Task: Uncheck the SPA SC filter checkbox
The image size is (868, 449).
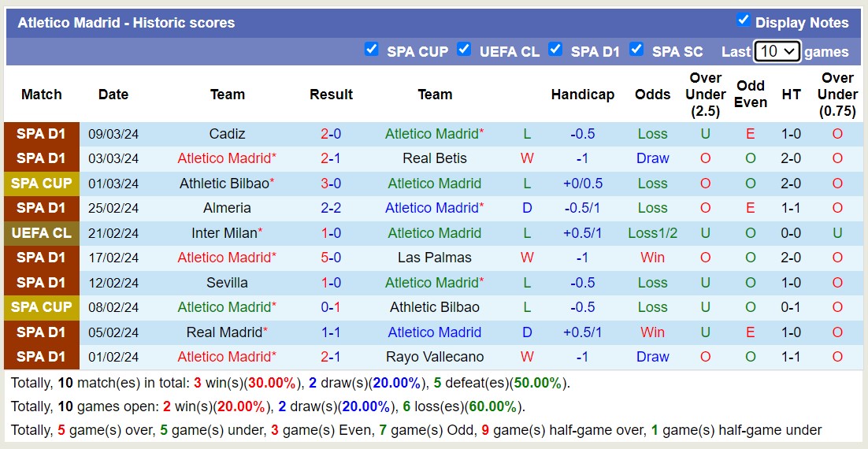Action: click(x=636, y=49)
